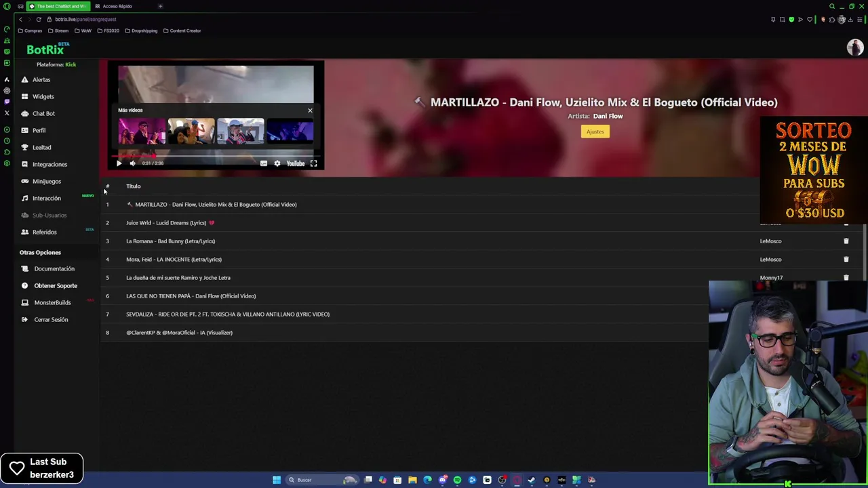Open the WoW bookmark folder
The image size is (868, 488).
pyautogui.click(x=83, y=30)
